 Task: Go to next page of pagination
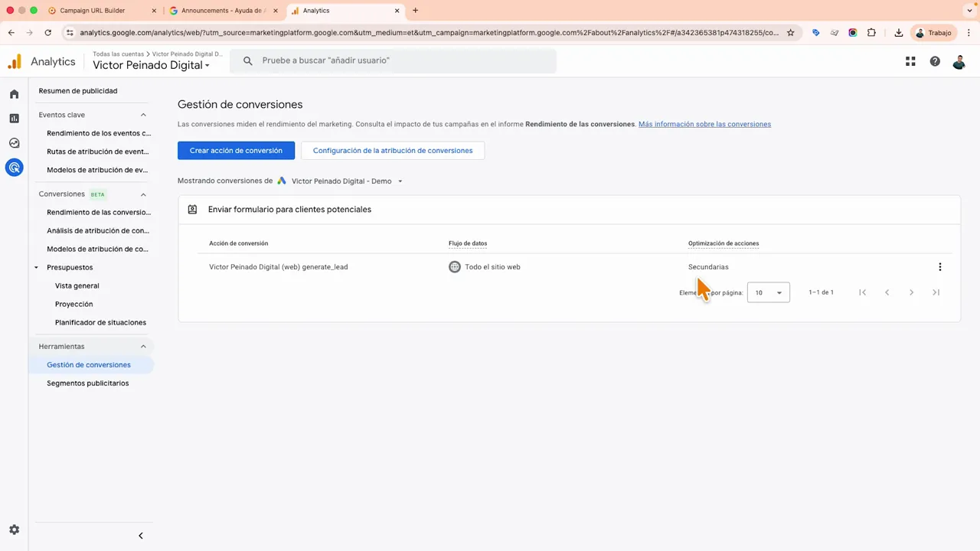pyautogui.click(x=911, y=292)
